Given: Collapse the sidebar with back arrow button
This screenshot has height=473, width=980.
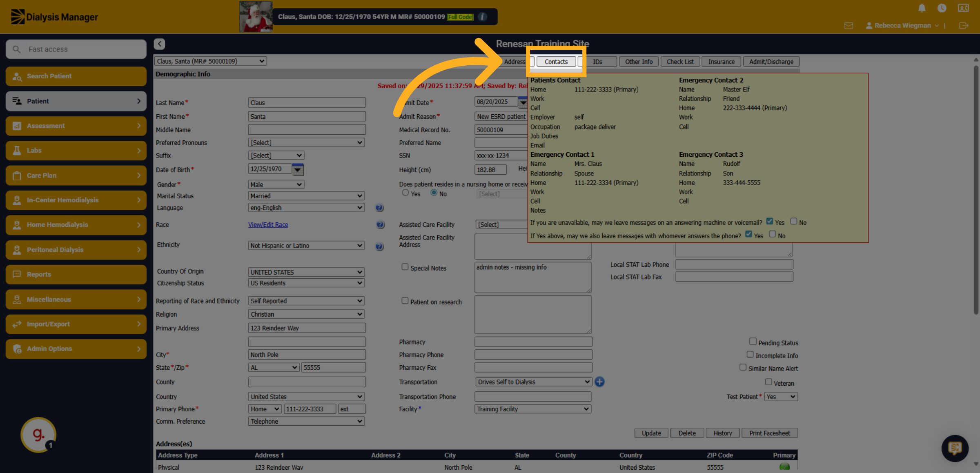Looking at the screenshot, I should click(x=159, y=44).
